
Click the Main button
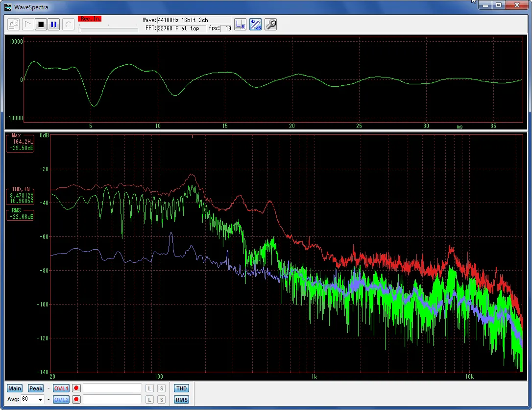[14, 388]
